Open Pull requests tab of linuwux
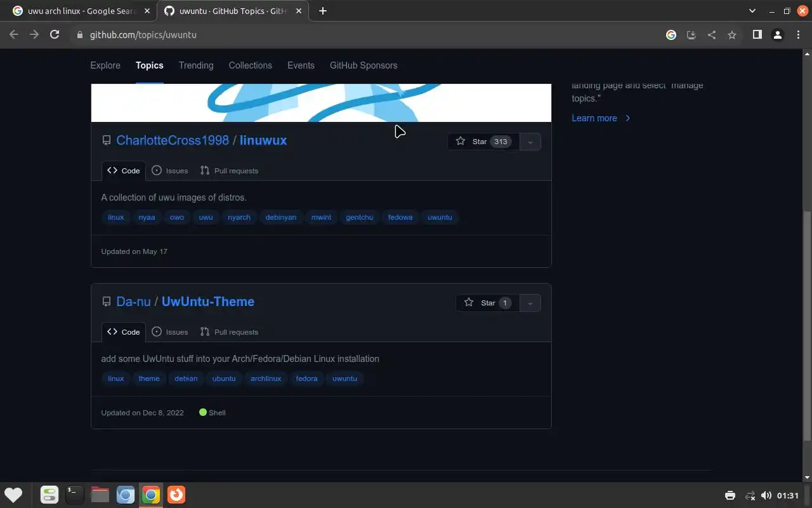This screenshot has width=812, height=508. pyautogui.click(x=229, y=171)
